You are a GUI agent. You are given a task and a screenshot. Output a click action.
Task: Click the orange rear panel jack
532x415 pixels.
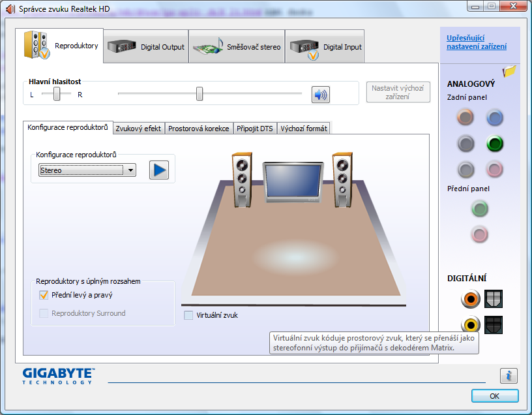(465, 117)
